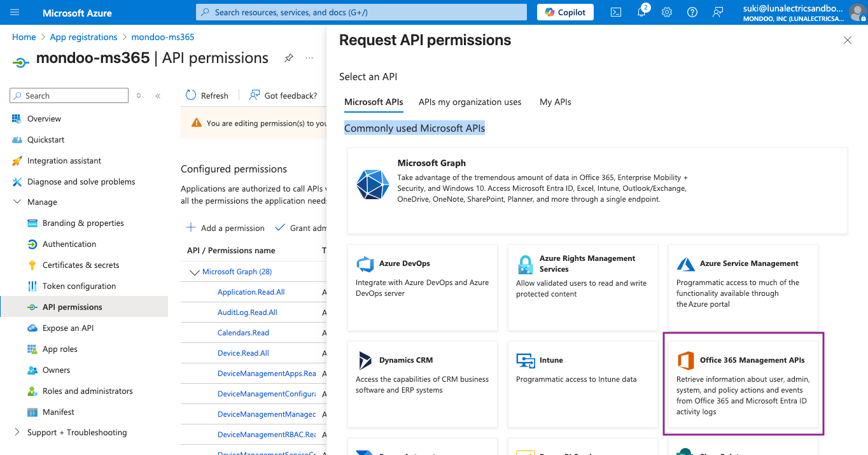Open the help question-mark icon
868x455 pixels.
692,11
